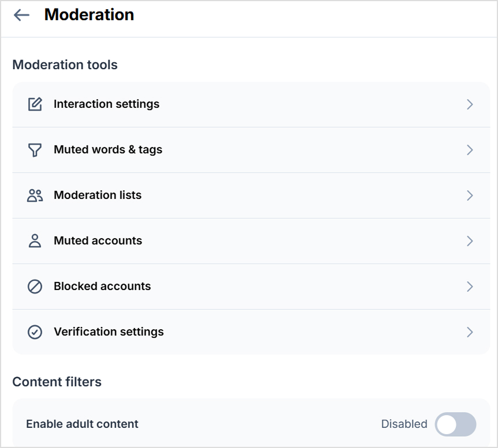Click the checkmark icon for Verification settings
Screen dimensions: 498x448
35,332
